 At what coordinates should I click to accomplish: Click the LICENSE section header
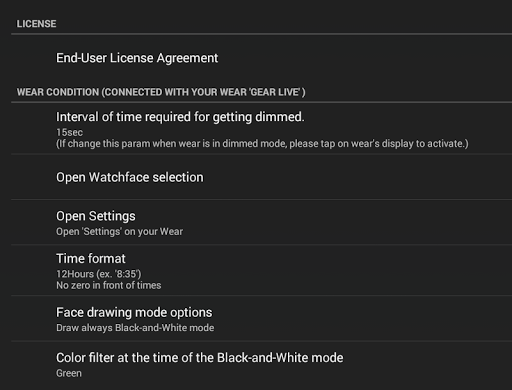pyautogui.click(x=37, y=24)
